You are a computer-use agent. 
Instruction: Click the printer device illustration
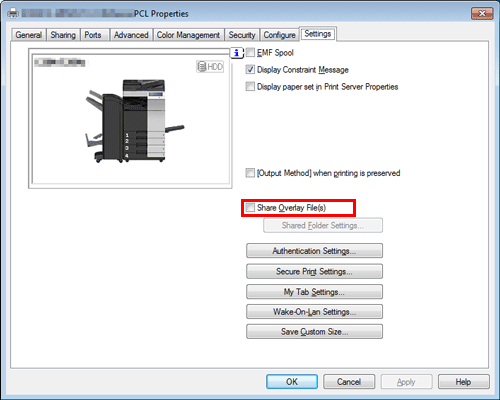pyautogui.click(x=135, y=121)
